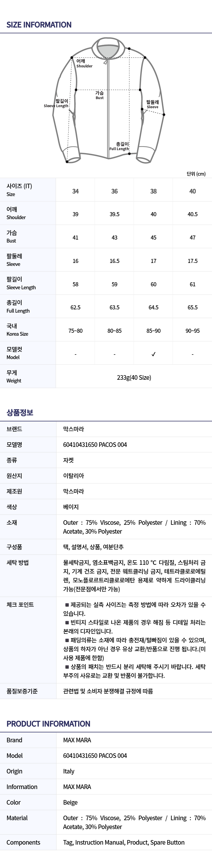212x868 pixels.
Task: Click the PRODUCT INFORMATION heading
Action: (x=48, y=724)
